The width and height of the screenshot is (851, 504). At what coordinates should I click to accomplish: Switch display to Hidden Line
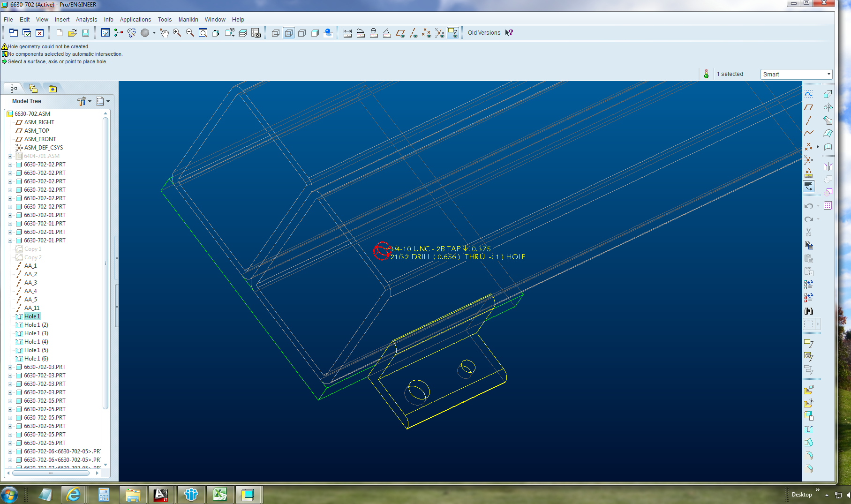[289, 33]
